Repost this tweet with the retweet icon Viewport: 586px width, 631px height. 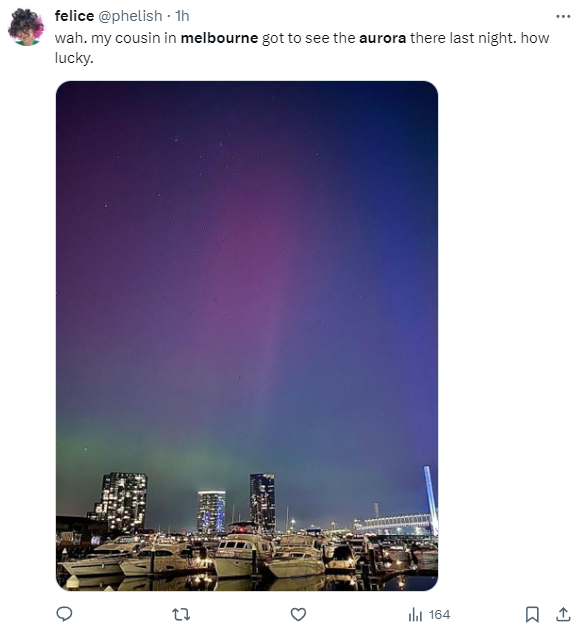pyautogui.click(x=181, y=615)
